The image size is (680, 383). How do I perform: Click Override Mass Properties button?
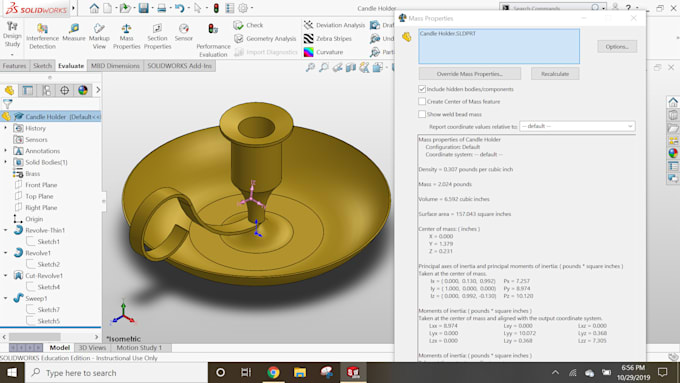click(x=470, y=74)
